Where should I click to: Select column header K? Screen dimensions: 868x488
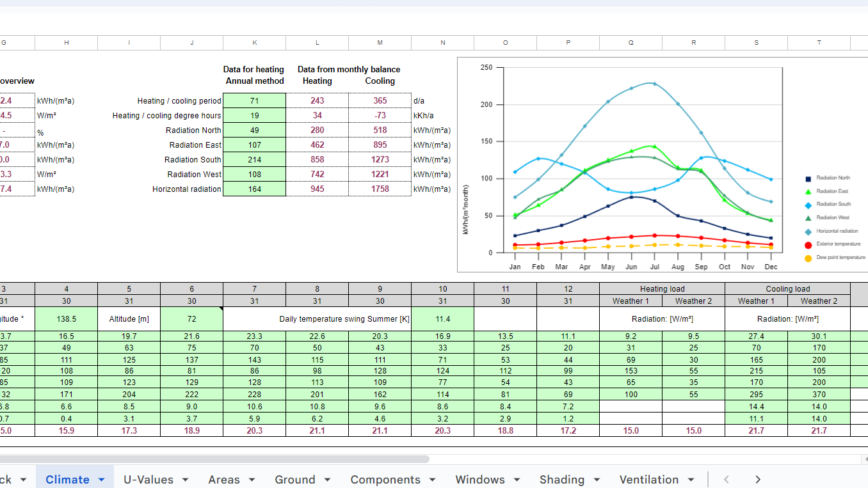click(x=253, y=43)
